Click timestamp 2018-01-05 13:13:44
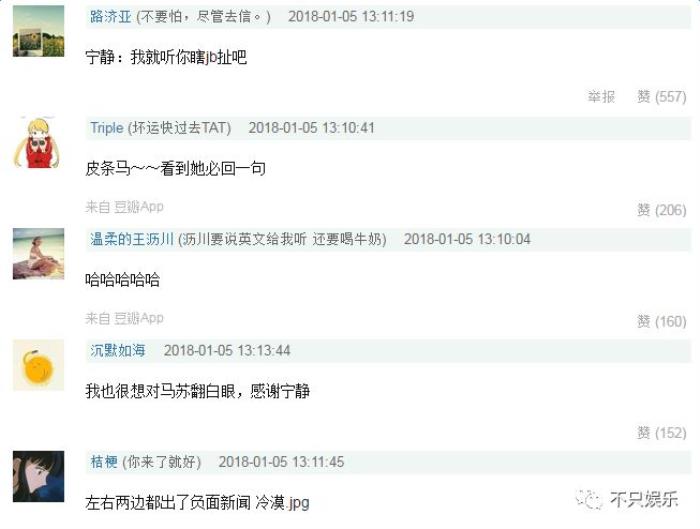The height and width of the screenshot is (529, 700). click(227, 350)
